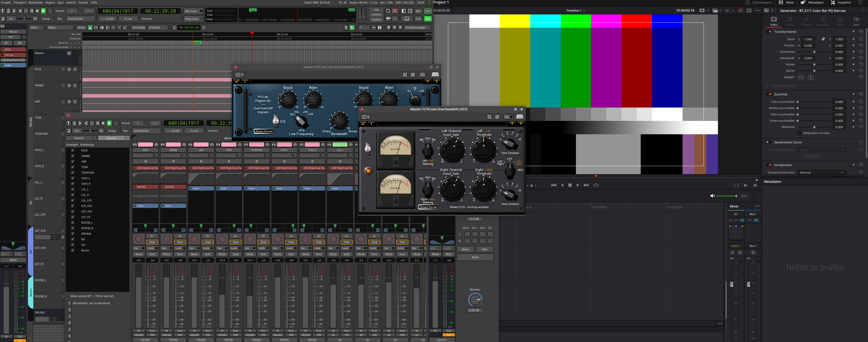Select the Draw (pencil) tool

[119, 28]
